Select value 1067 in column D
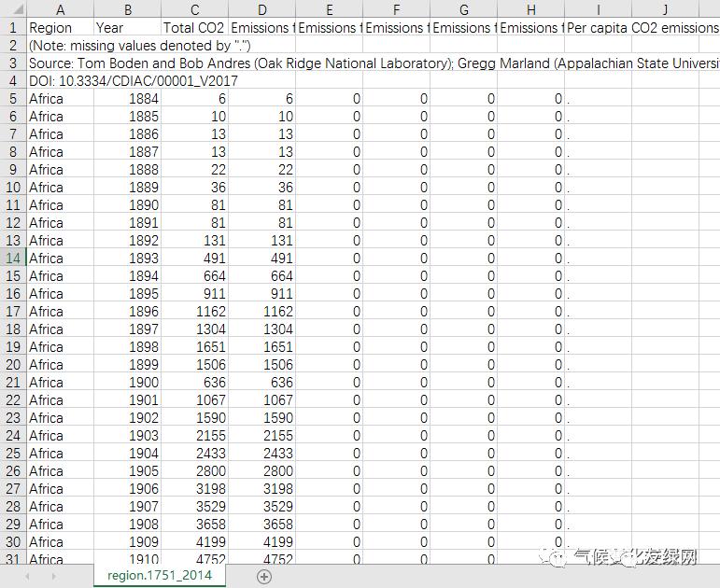 point(261,399)
